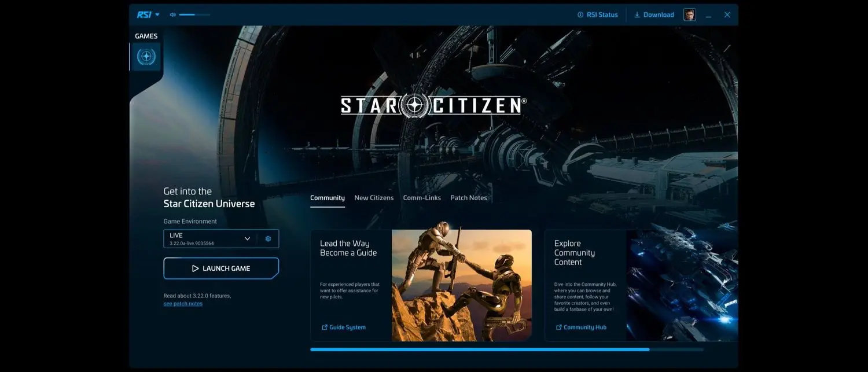Open launcher settings via the gear icon
Screen dimensions: 868x372
click(267, 238)
